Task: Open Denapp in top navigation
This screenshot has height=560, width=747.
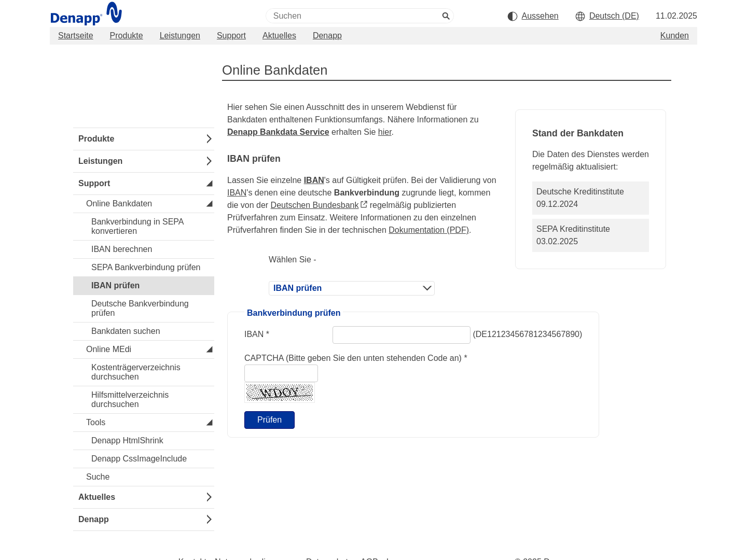Action: click(327, 36)
